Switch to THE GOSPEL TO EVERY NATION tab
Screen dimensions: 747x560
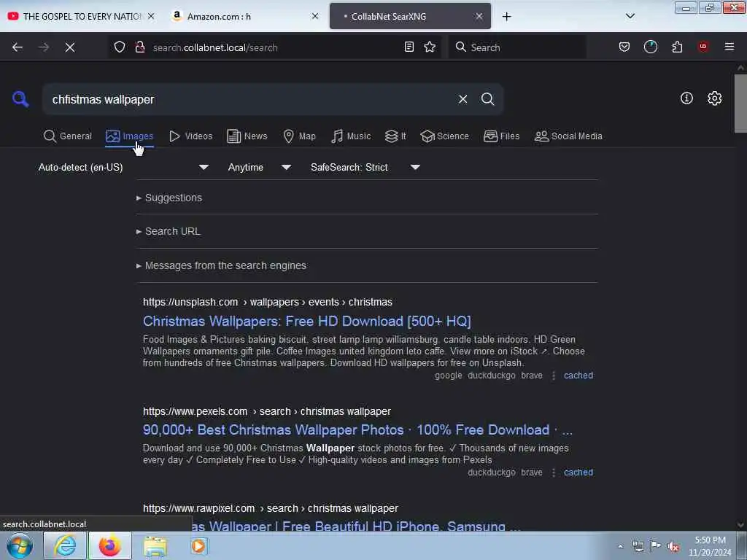click(81, 16)
